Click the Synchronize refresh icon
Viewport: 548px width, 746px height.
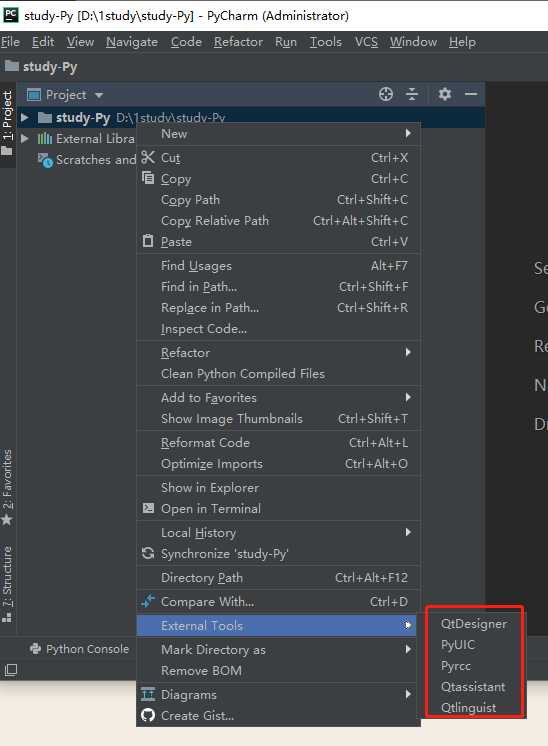pos(148,553)
